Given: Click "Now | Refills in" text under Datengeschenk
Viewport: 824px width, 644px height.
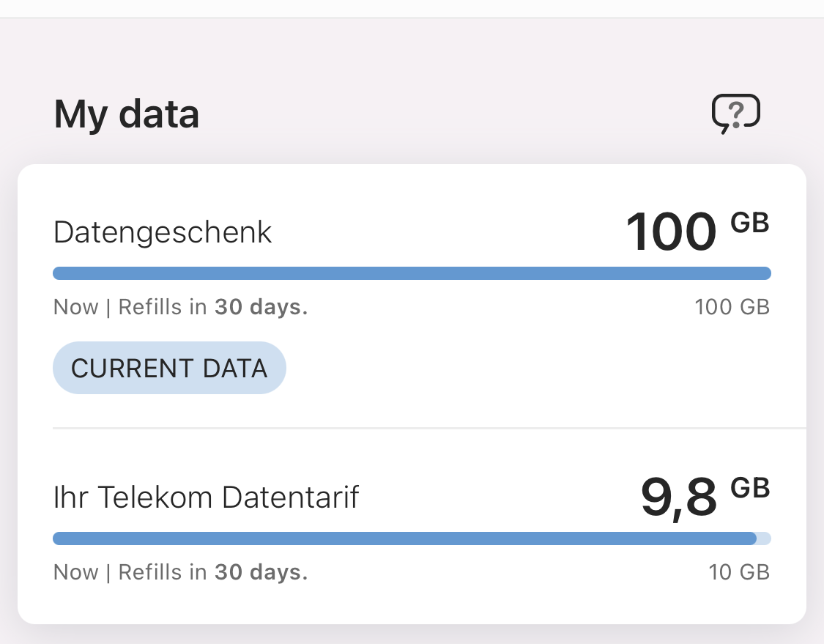Looking at the screenshot, I should [x=130, y=306].
